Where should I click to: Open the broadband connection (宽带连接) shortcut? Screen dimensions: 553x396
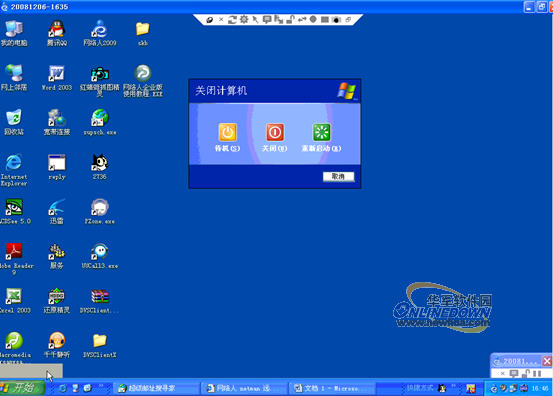pos(57,122)
